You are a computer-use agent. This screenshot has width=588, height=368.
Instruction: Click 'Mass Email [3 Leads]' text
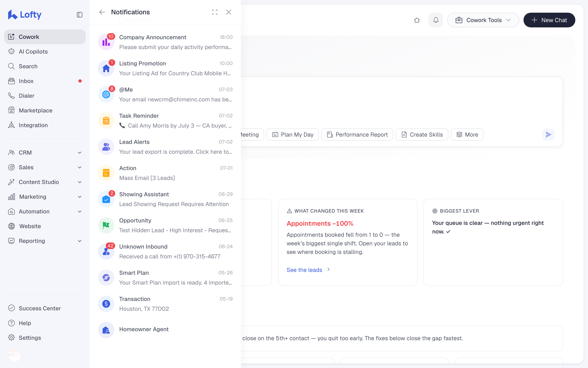click(147, 178)
